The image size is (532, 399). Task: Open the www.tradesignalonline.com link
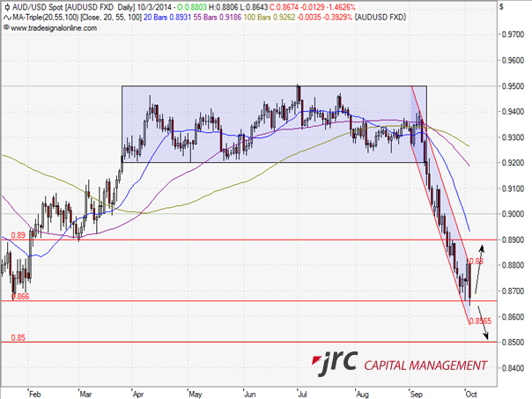tap(52, 27)
